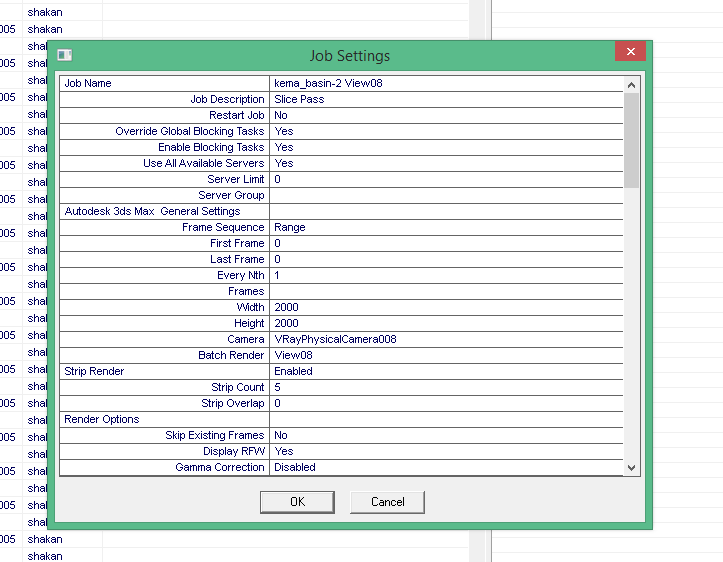Image resolution: width=723 pixels, height=562 pixels.
Task: Toggle Override Global Blocking Tasks value
Action: pos(446,131)
